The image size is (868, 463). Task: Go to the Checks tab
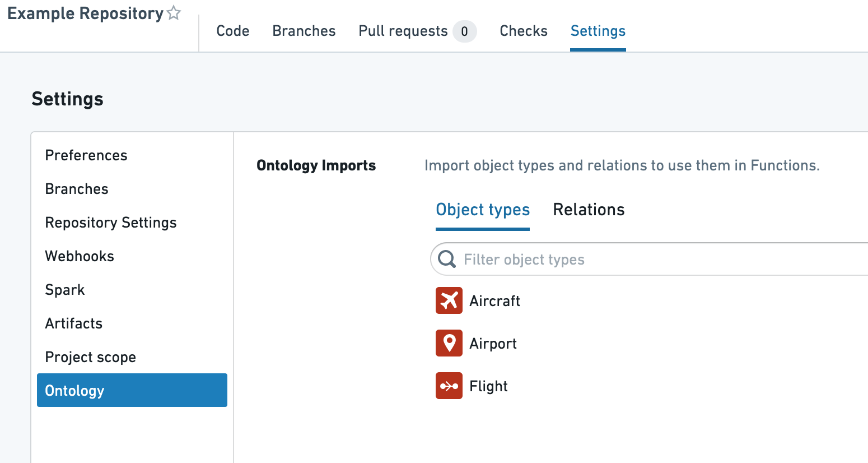click(524, 31)
